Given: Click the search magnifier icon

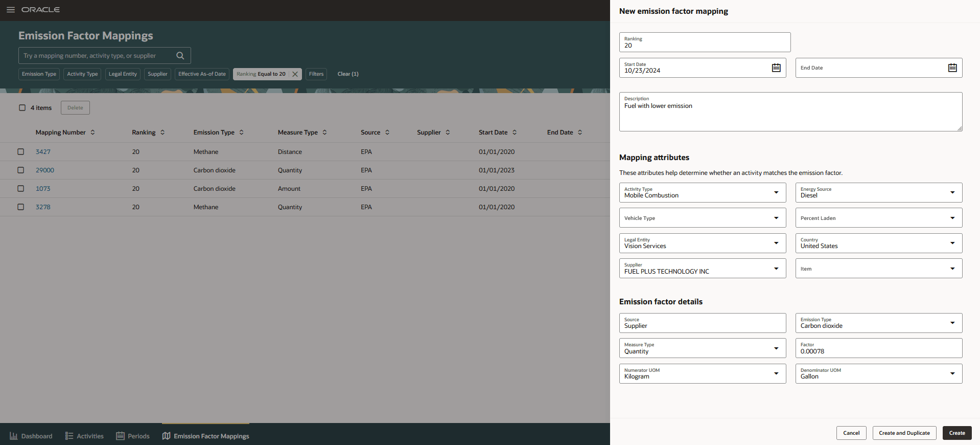Looking at the screenshot, I should (x=180, y=56).
